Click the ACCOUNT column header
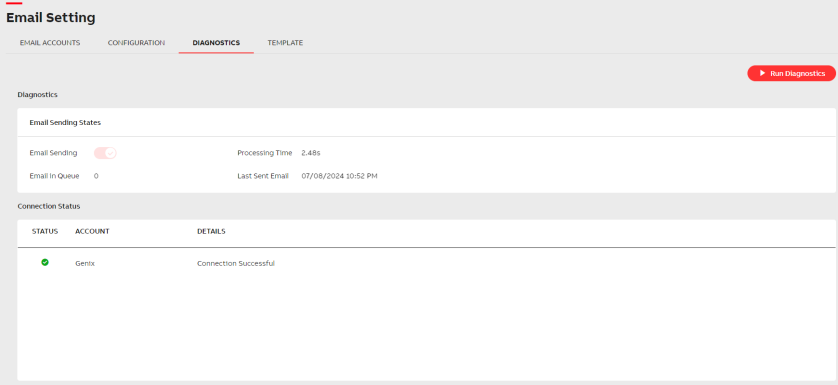Viewport: 838px width, 385px height. pos(92,232)
